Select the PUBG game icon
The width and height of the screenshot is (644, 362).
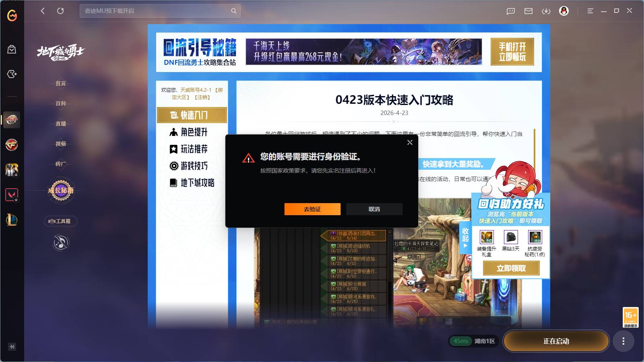(x=12, y=170)
